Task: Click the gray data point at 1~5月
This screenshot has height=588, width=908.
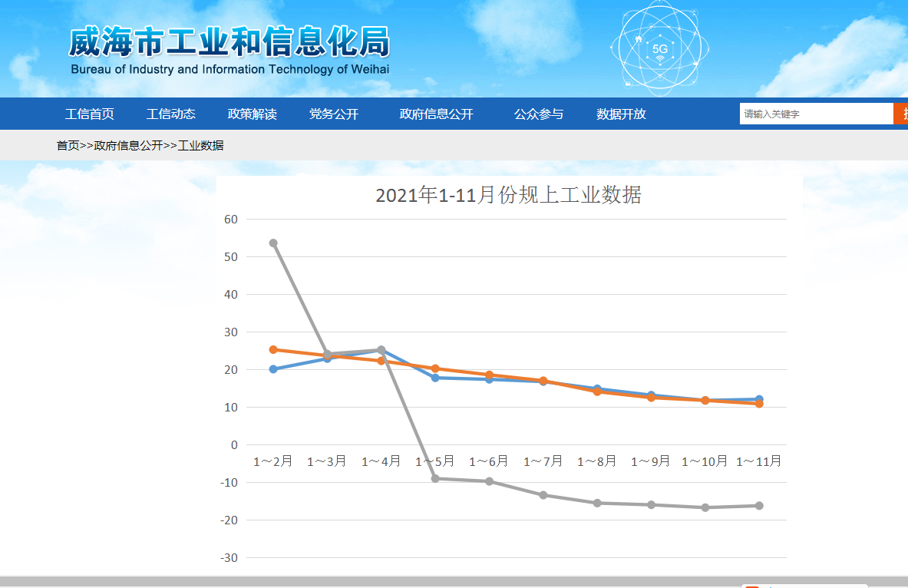Action: click(435, 478)
